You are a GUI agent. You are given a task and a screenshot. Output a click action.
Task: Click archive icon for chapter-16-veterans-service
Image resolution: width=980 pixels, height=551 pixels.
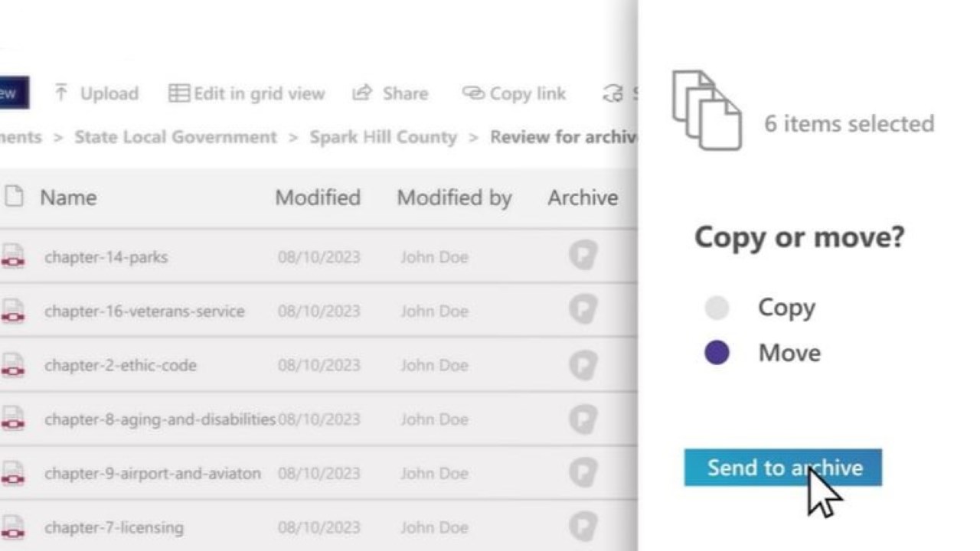click(x=583, y=311)
